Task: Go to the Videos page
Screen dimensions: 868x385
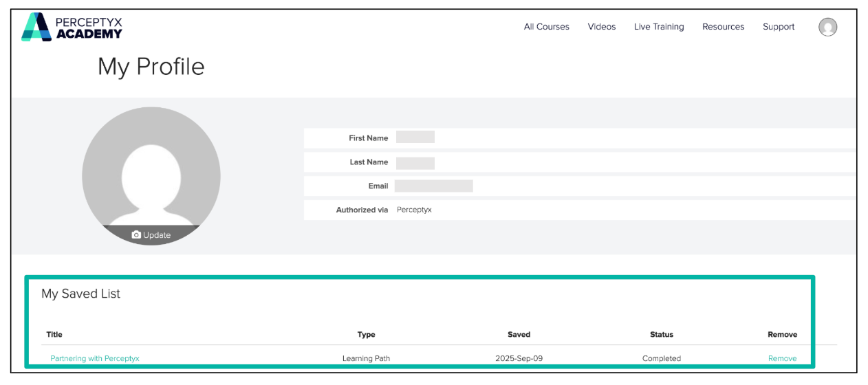Action: click(x=602, y=27)
